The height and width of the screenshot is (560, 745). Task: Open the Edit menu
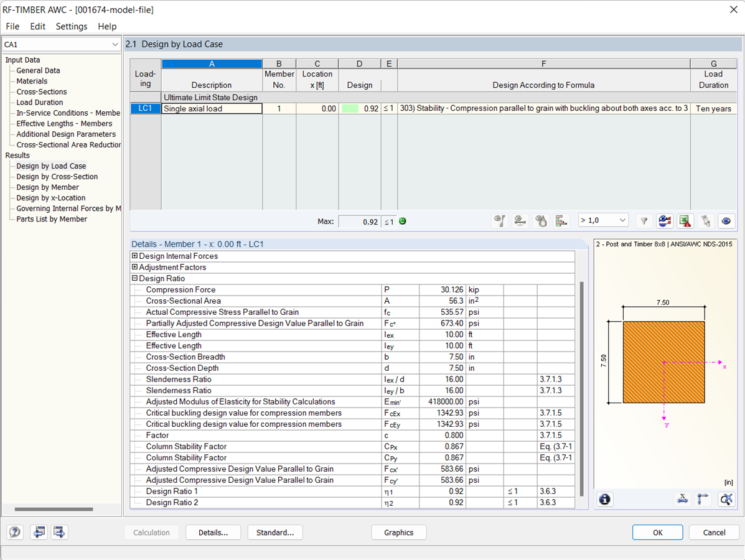38,26
